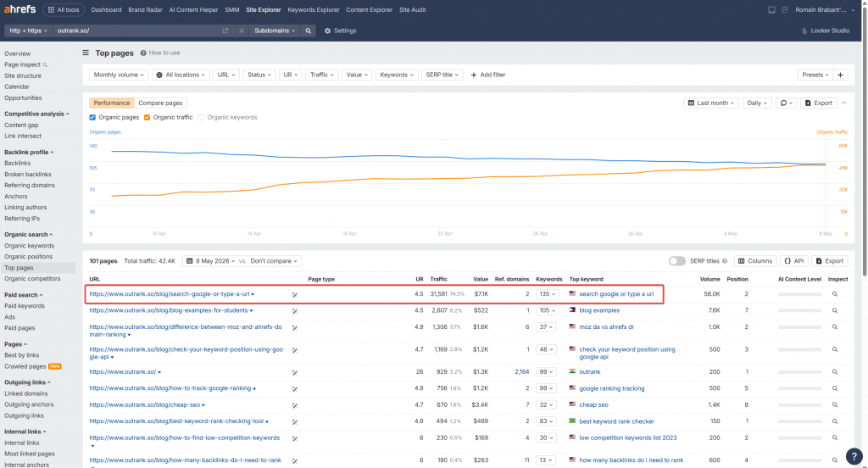Image resolution: width=868 pixels, height=468 pixels.
Task: Click the plus icon next to Presets
Action: pos(840,75)
